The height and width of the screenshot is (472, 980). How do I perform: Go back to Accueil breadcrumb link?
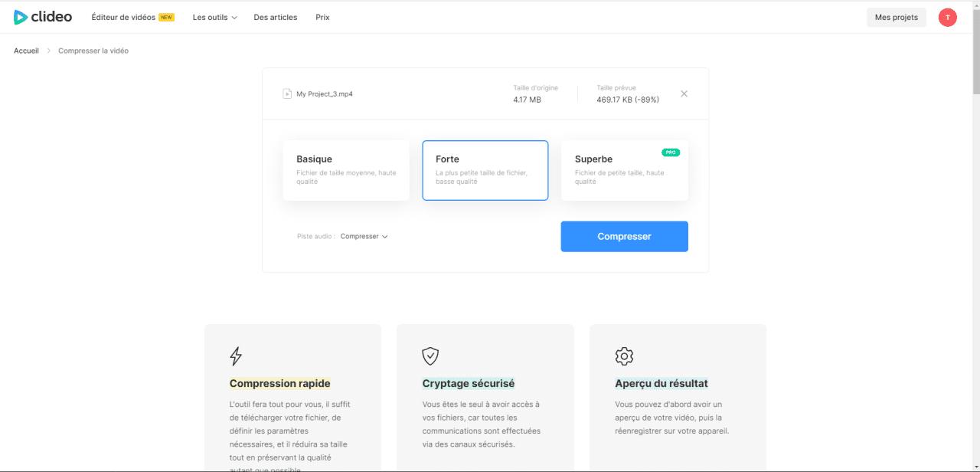[x=26, y=51]
